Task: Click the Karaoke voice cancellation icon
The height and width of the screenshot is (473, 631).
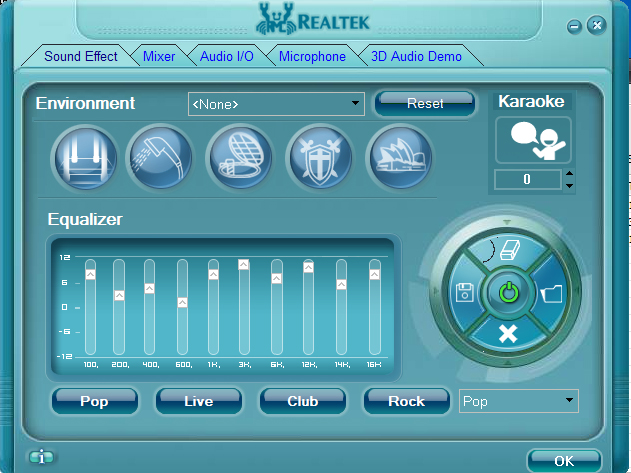Action: pyautogui.click(x=533, y=140)
